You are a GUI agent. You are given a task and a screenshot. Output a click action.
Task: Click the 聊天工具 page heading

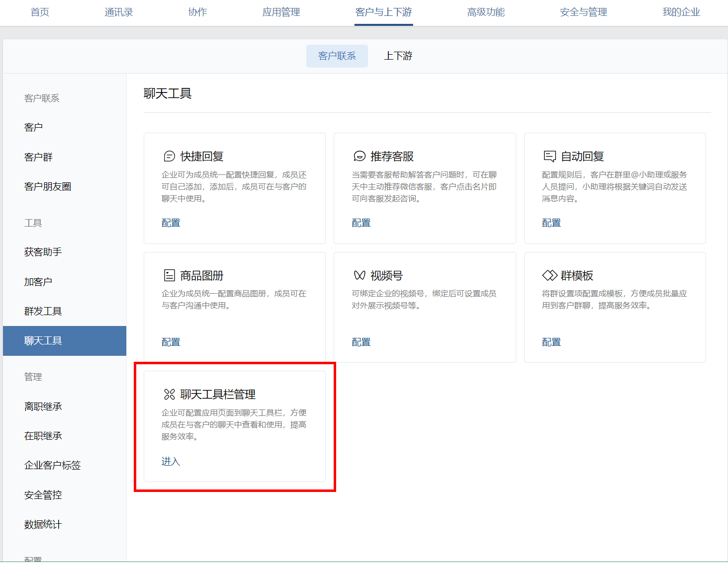coord(168,93)
